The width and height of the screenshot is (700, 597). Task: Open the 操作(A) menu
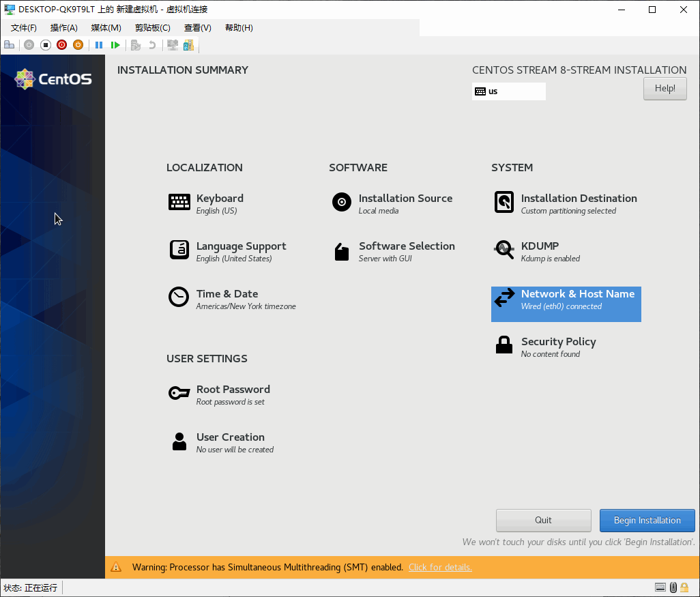tap(64, 28)
